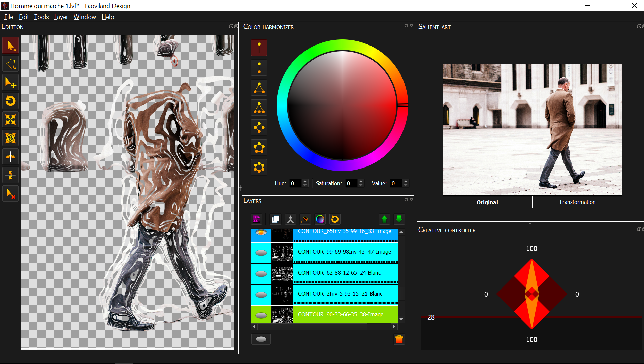
Task: Hide the CONTOUR_65Inv-35-99-16_33-Image layer
Action: pyautogui.click(x=261, y=233)
